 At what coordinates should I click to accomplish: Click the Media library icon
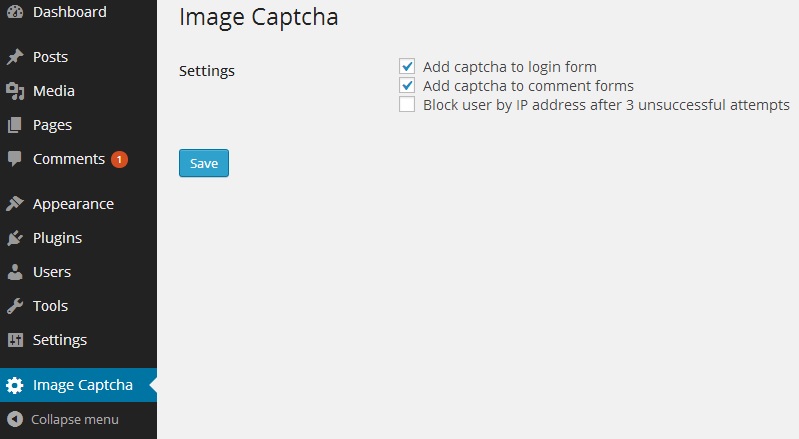pyautogui.click(x=15, y=91)
